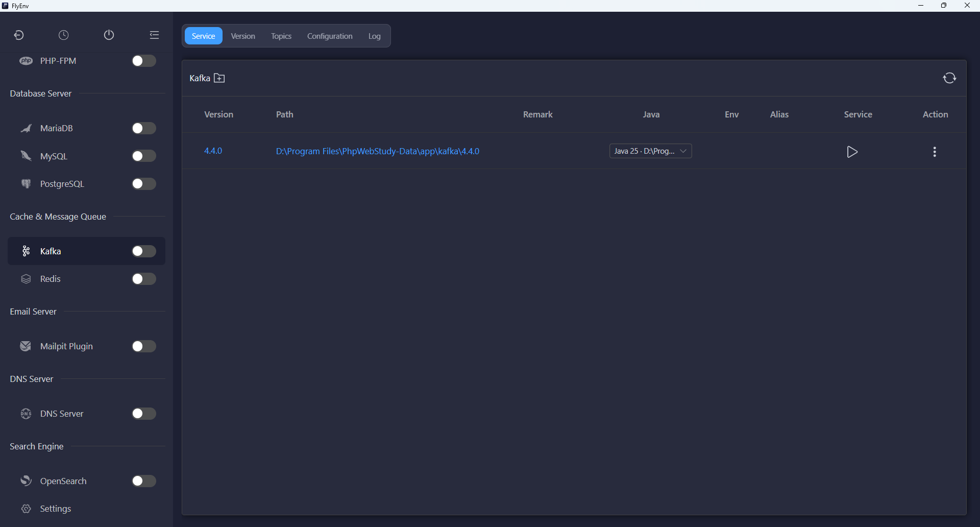This screenshot has width=980, height=527.
Task: Start Kafka 4.4.0 service with play icon
Action: (x=852, y=152)
